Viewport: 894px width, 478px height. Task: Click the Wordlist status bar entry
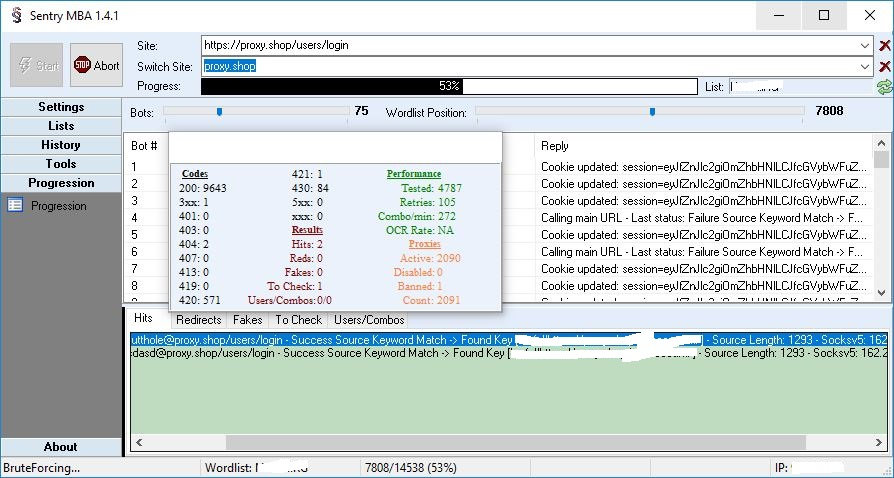point(257,468)
